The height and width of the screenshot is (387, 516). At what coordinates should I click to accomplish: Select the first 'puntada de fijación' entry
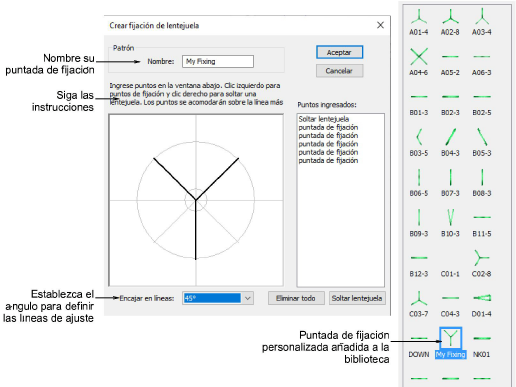tap(328, 127)
